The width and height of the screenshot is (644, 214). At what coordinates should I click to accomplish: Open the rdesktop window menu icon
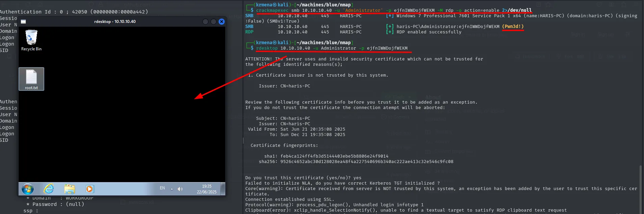(23, 22)
